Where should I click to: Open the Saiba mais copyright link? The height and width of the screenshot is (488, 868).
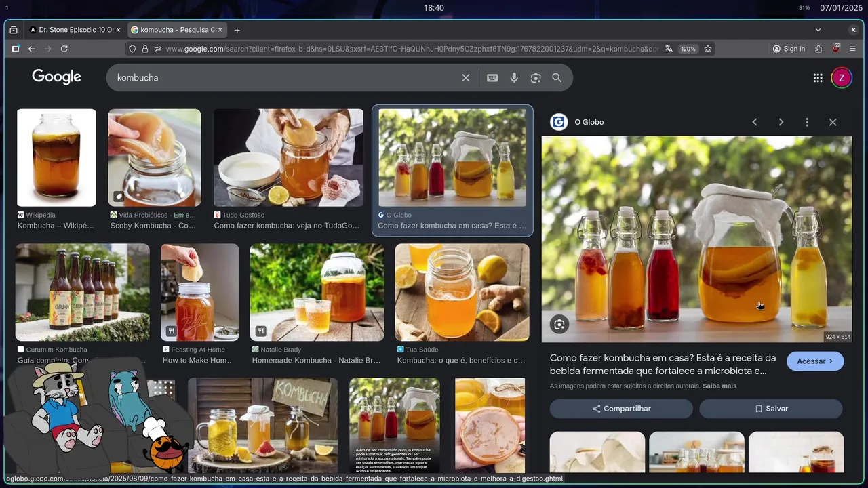click(x=719, y=386)
